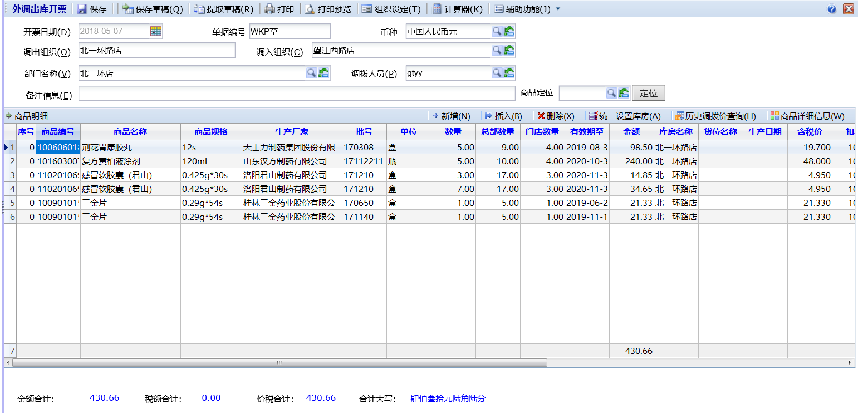The image size is (868, 413).
Task: Click batch number 170650 cell
Action: pyautogui.click(x=364, y=203)
